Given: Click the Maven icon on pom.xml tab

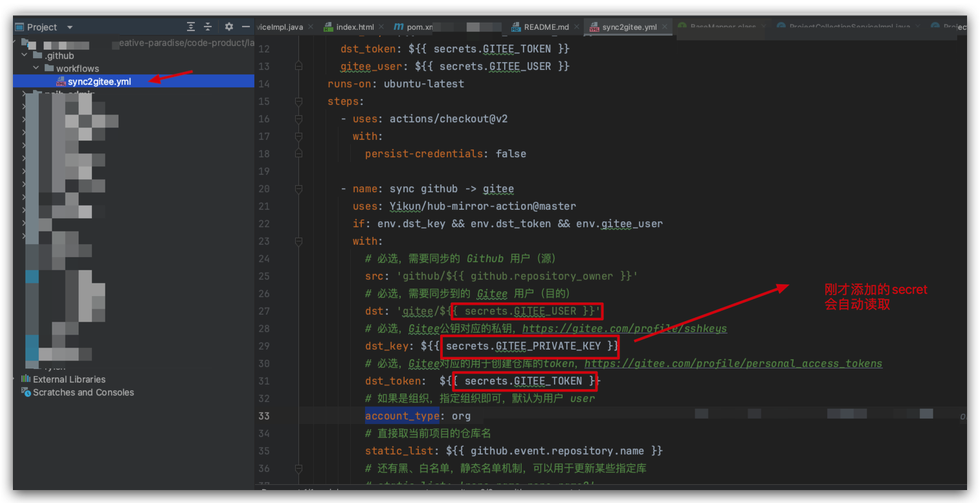Looking at the screenshot, I should click(x=399, y=27).
